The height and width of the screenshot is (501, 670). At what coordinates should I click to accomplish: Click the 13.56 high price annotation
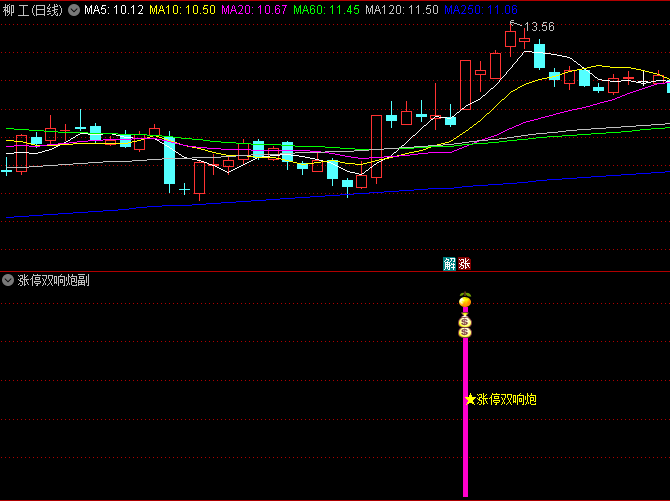pos(539,27)
